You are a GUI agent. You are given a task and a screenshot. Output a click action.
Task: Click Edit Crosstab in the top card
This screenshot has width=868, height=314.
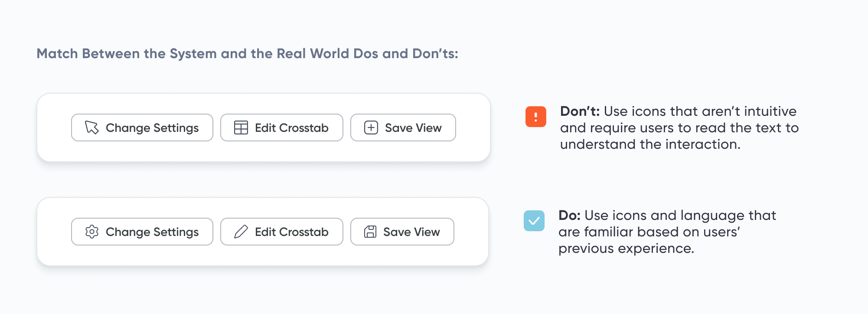(282, 128)
